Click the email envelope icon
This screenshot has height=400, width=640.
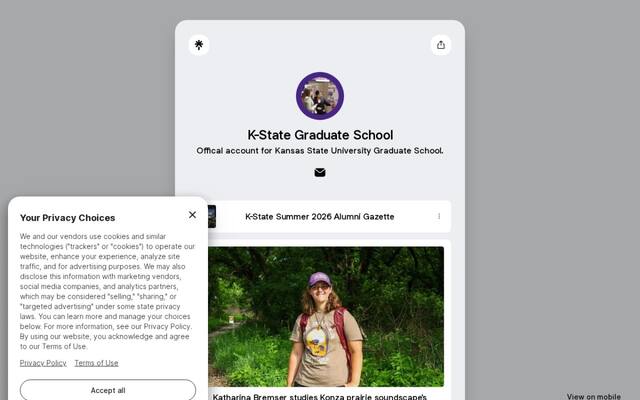[x=320, y=173]
